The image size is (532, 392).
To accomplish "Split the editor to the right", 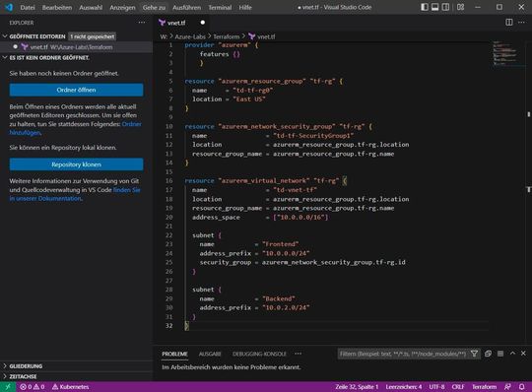I will [x=509, y=23].
